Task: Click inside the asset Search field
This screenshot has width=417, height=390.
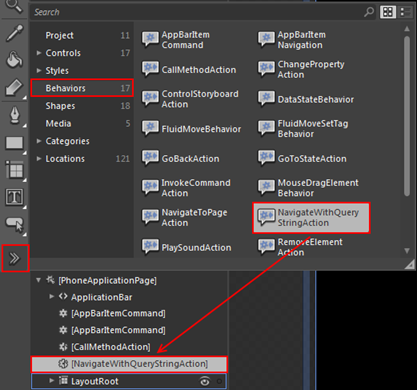Action: 197,12
